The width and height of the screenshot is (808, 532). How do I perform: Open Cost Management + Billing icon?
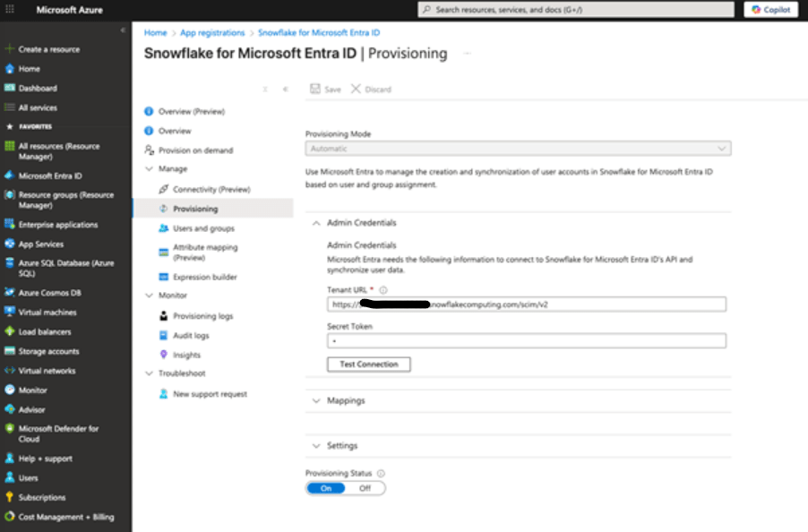9,517
